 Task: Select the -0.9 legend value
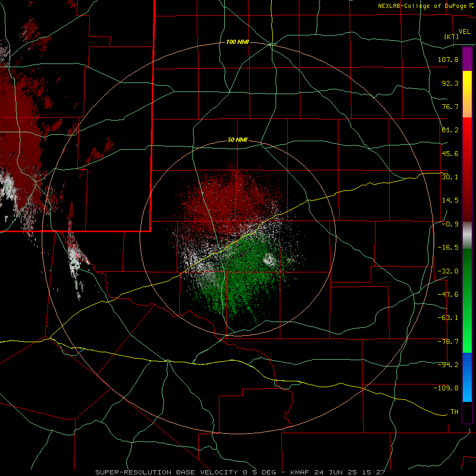[x=450, y=224]
